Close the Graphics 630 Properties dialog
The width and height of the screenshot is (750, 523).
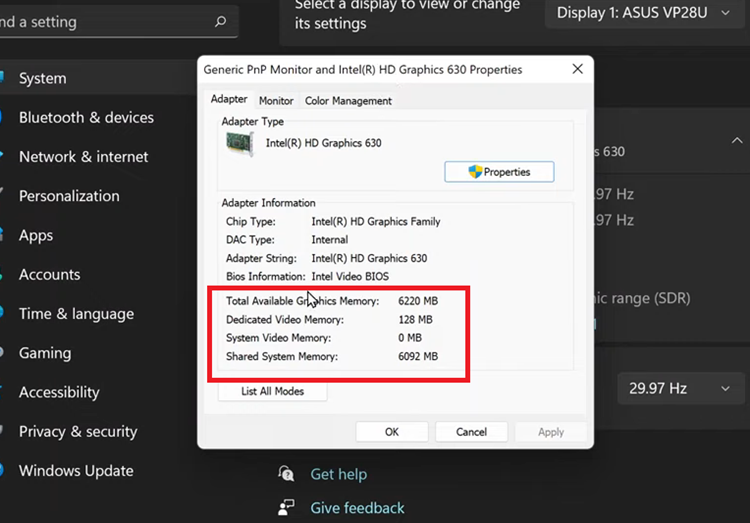[x=577, y=69]
